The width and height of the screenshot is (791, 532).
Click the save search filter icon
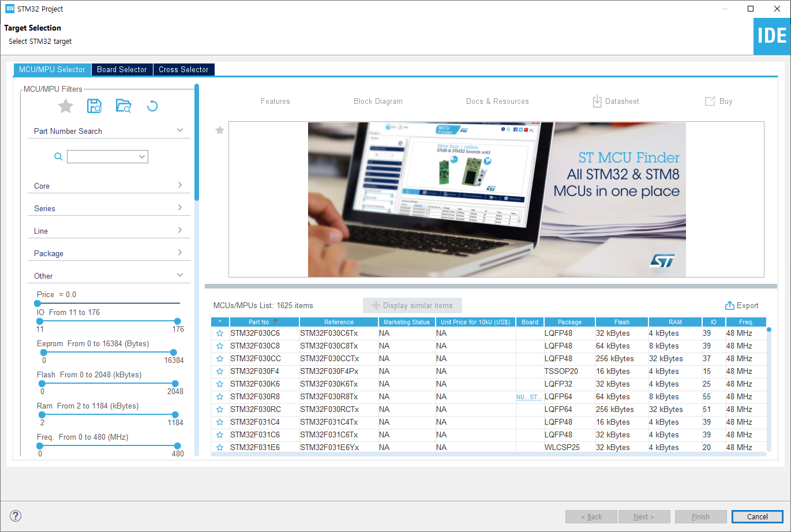tap(94, 106)
